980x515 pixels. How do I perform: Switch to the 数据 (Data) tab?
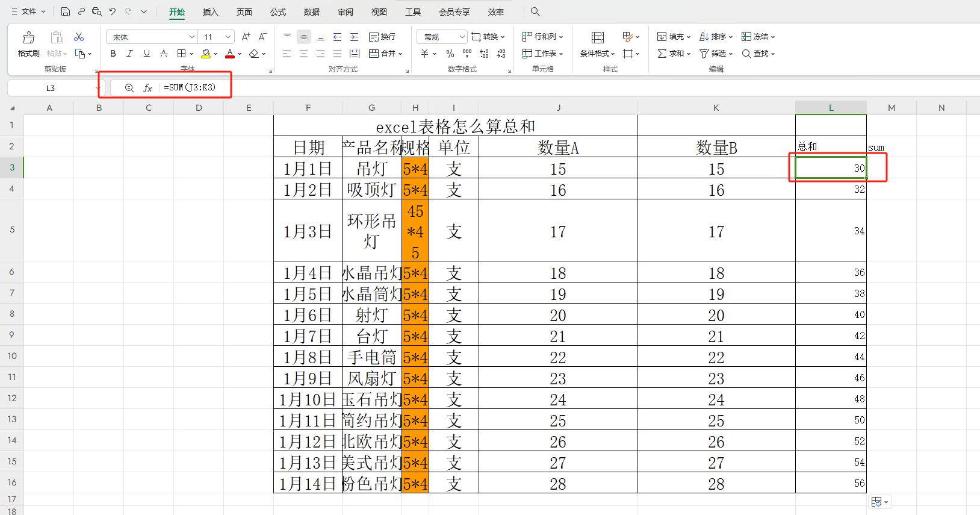click(312, 12)
